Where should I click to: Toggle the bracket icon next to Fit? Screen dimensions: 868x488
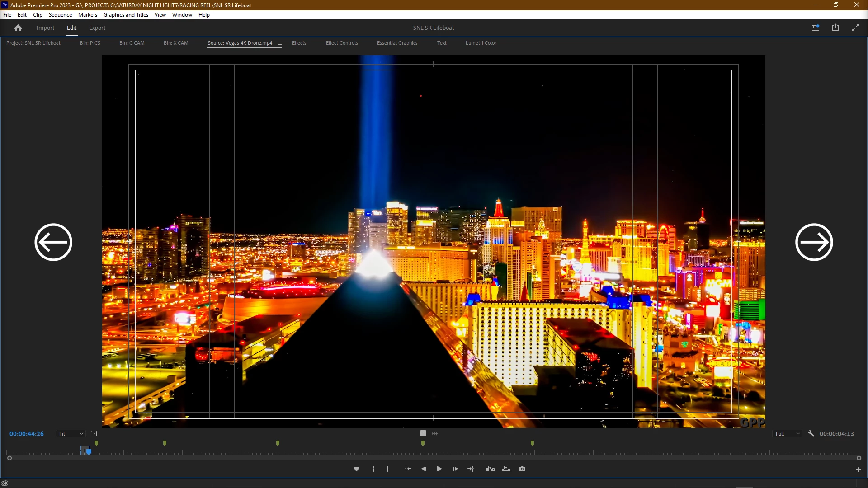coord(94,434)
